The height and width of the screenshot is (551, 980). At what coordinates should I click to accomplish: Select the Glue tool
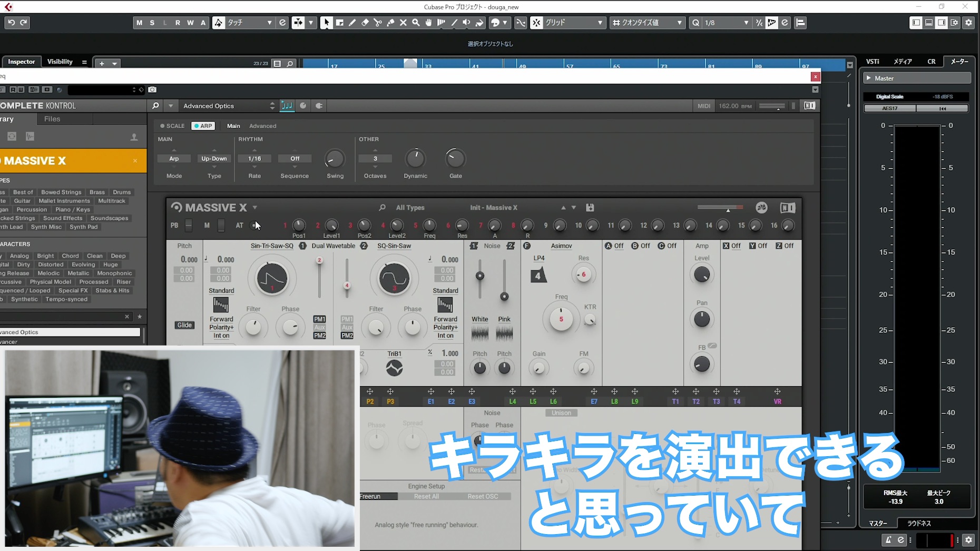(390, 23)
